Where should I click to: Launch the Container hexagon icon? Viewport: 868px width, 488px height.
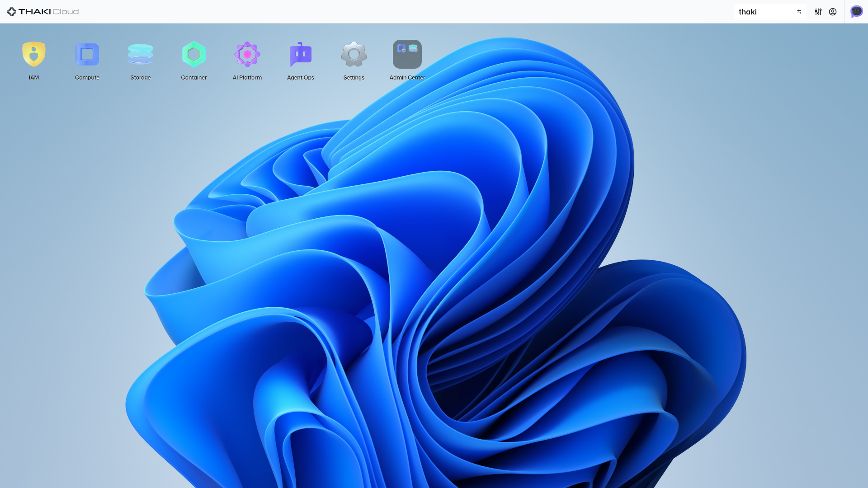(194, 54)
